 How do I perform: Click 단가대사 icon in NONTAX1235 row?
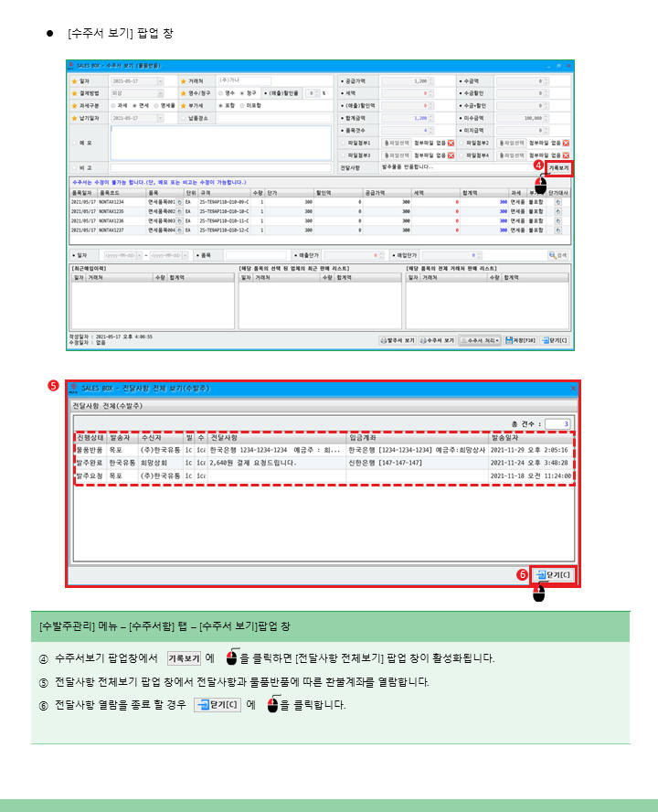558,211
